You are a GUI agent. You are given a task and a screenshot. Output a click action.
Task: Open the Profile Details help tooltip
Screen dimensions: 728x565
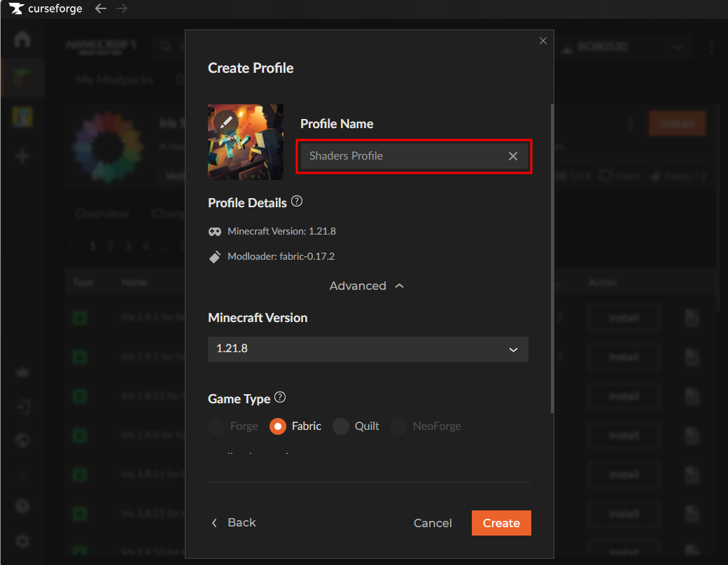click(297, 202)
